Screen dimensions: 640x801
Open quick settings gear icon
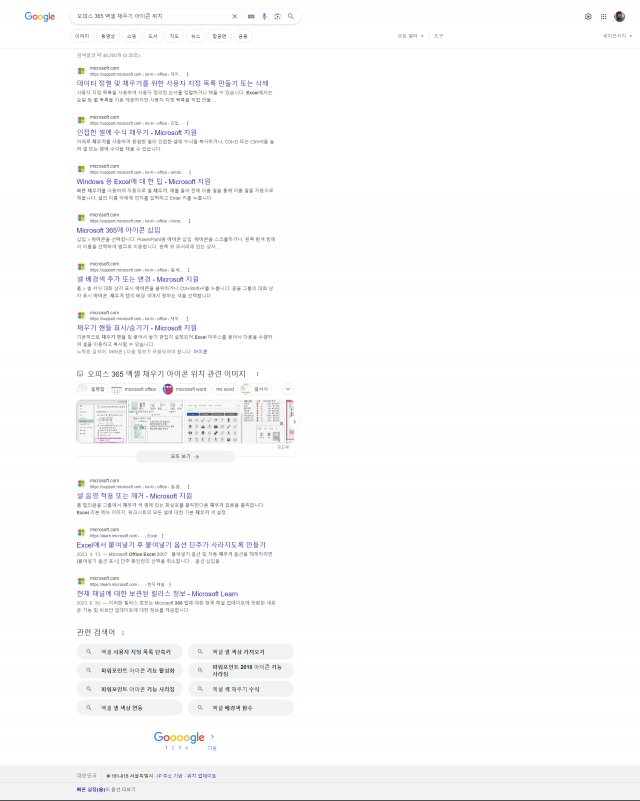tap(588, 16)
